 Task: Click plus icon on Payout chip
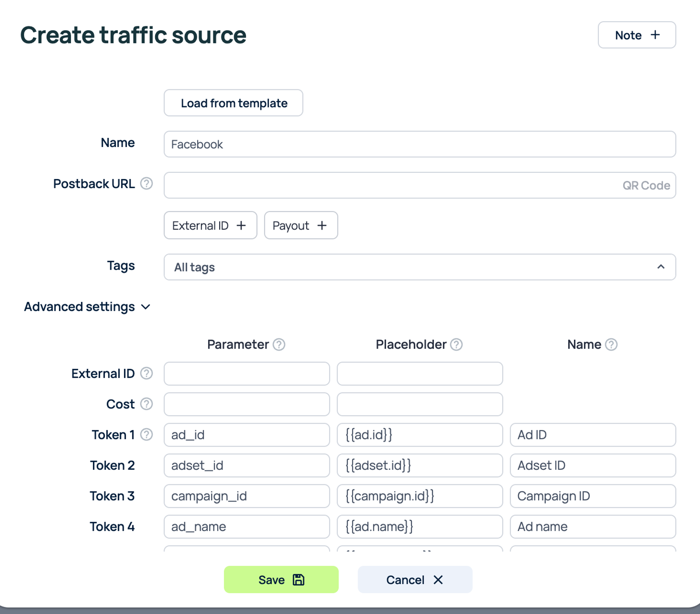tap(322, 225)
